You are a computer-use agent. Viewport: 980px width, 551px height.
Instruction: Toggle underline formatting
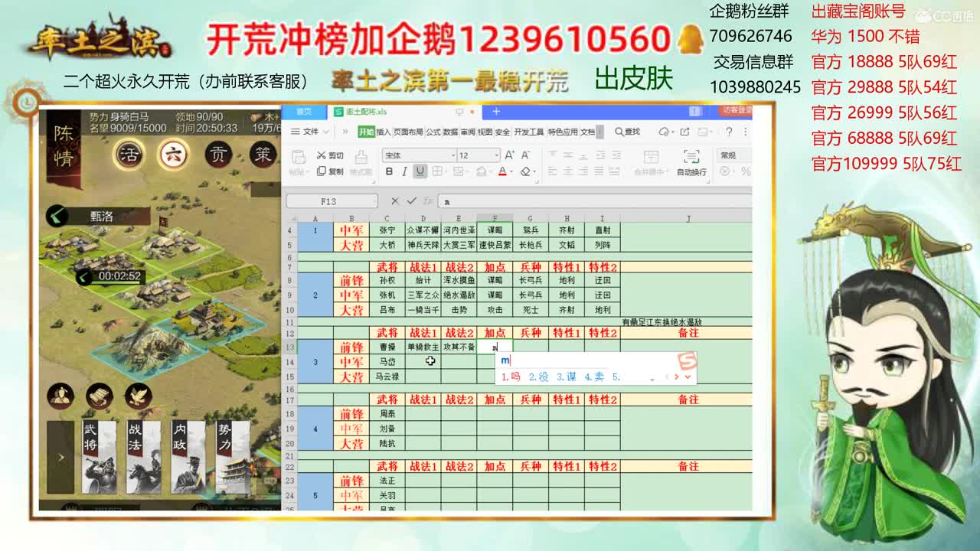click(x=420, y=172)
